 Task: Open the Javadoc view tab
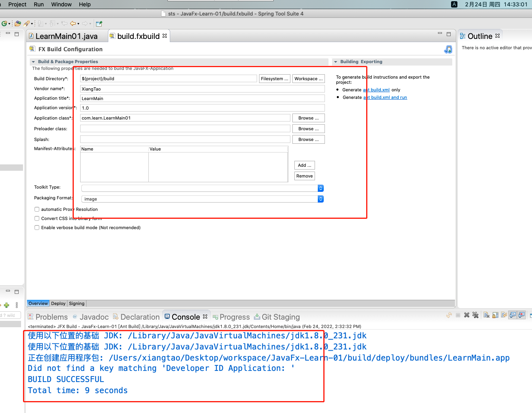coord(90,317)
